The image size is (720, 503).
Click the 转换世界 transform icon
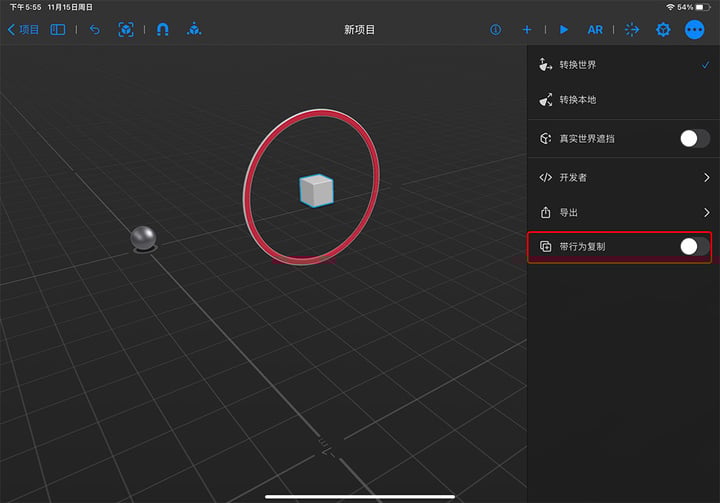coord(545,65)
